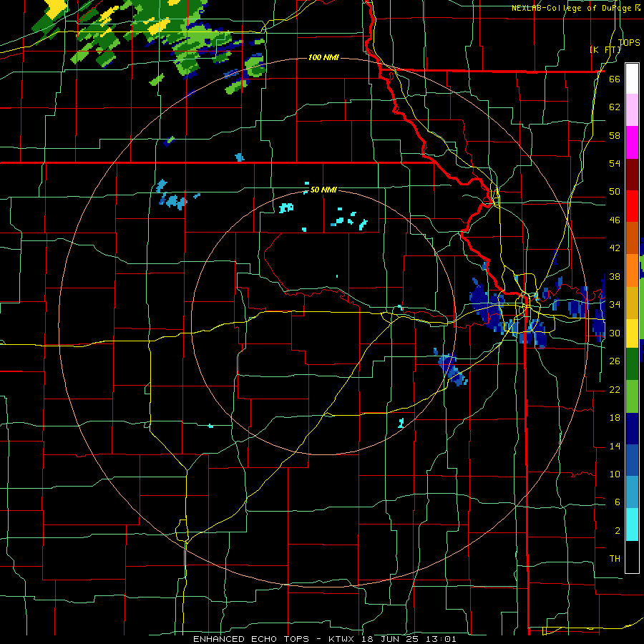Click the legend label "TH"
The image size is (644, 644).
point(615,559)
